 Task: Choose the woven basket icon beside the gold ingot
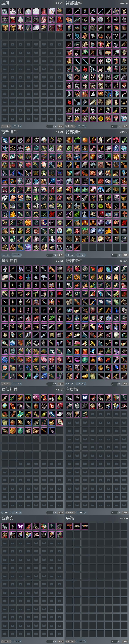93,376
